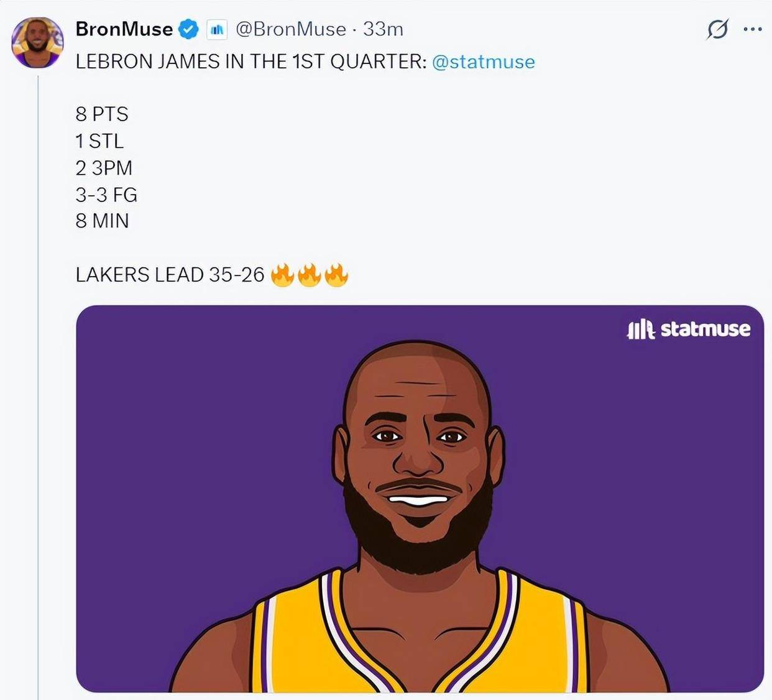772x700 pixels.
Task: Click the first fire emoji
Action: point(282,275)
